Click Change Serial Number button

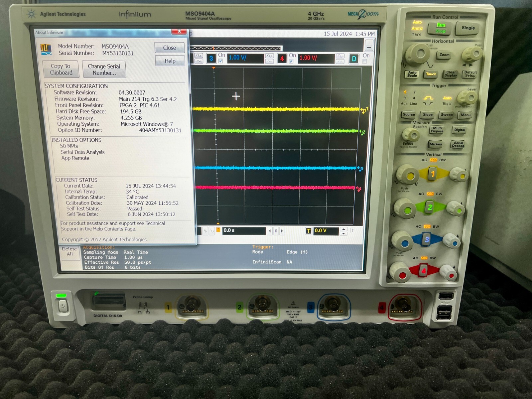click(x=104, y=69)
